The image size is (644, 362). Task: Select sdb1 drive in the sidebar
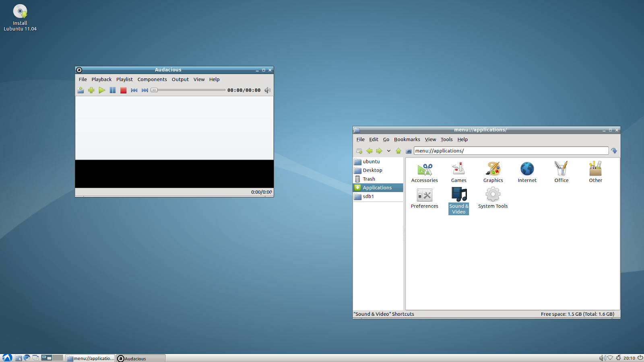tap(378, 197)
